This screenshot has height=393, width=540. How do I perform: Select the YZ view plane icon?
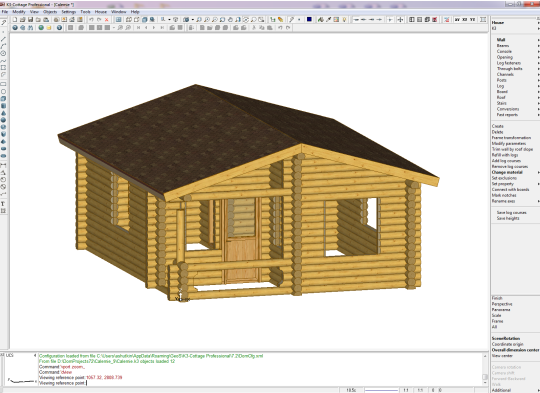tap(472, 20)
